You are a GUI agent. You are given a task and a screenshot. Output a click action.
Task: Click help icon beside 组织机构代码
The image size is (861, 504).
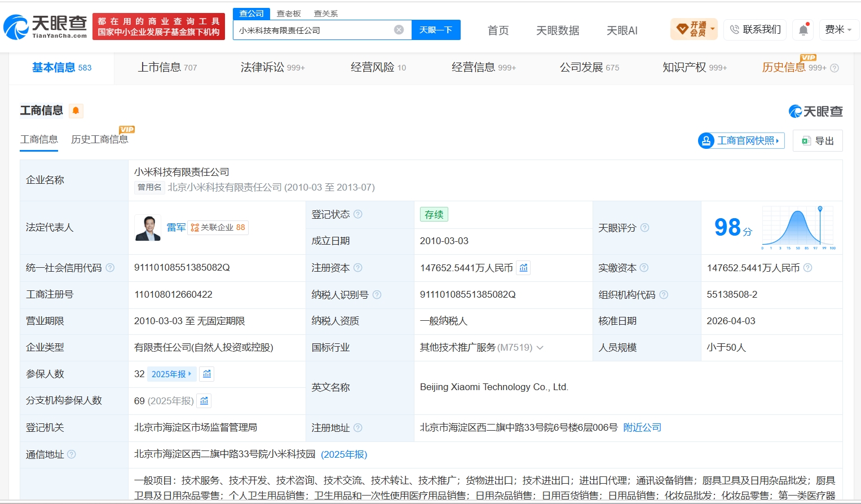(x=664, y=294)
